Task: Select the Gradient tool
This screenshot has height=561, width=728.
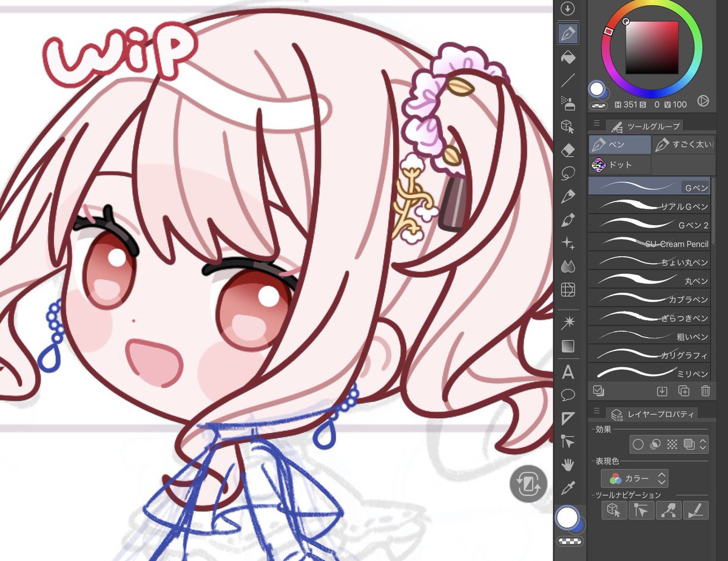Action: click(568, 347)
